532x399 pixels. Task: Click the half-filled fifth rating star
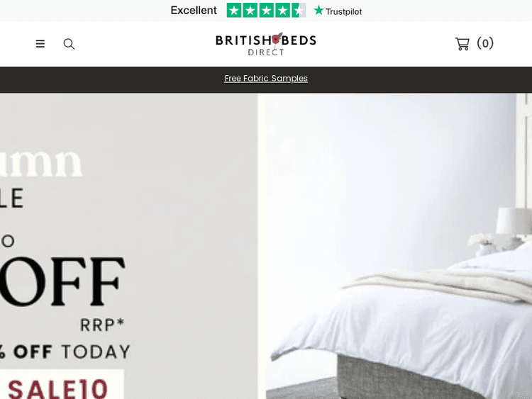pos(299,10)
